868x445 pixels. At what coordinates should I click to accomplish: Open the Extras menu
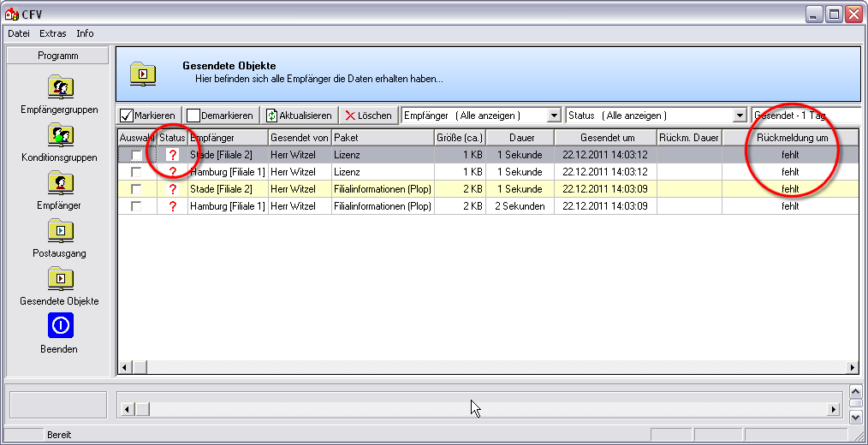coord(53,33)
